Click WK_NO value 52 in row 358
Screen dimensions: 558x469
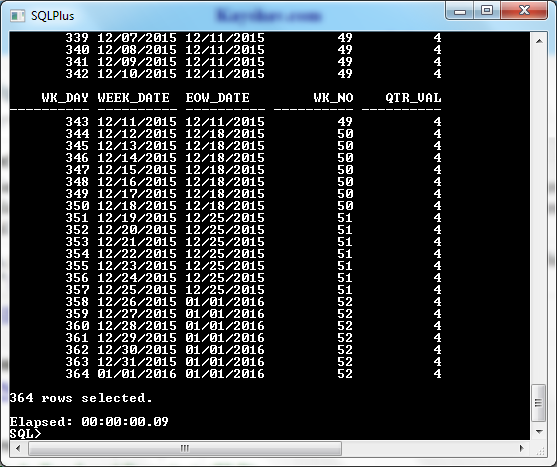click(x=345, y=302)
